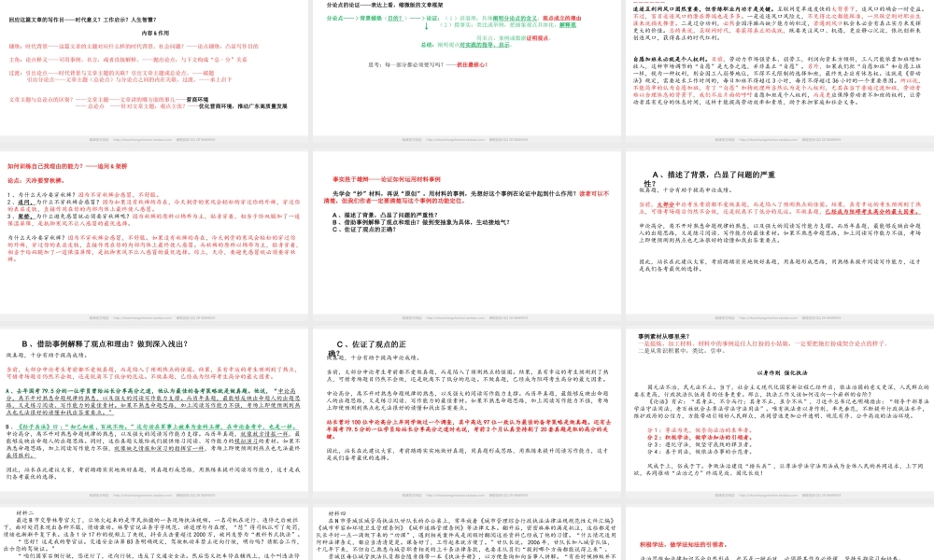Click the green 分论点 label in framework slide
934x560 pixels.
(x=337, y=18)
